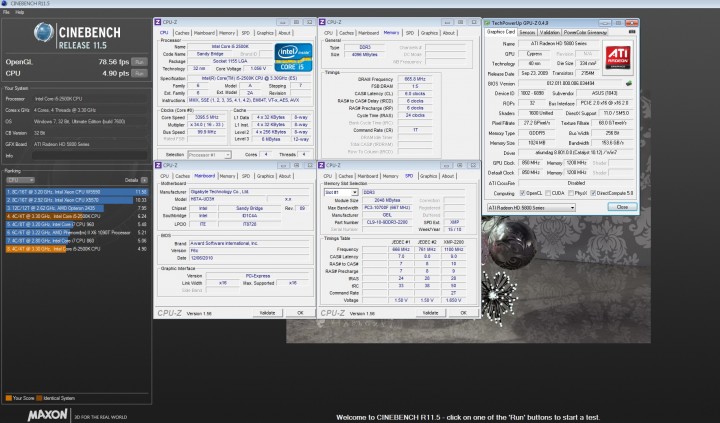
Task: Click the GPU-Z BIOS Version field
Action: pos(570,84)
